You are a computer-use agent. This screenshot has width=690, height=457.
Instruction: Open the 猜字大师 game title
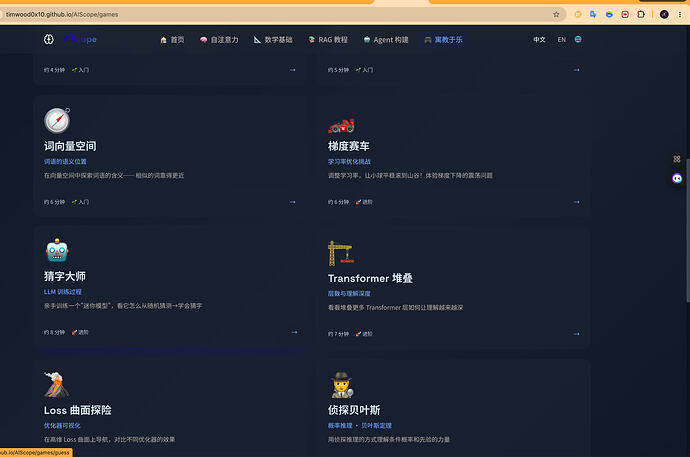point(65,276)
